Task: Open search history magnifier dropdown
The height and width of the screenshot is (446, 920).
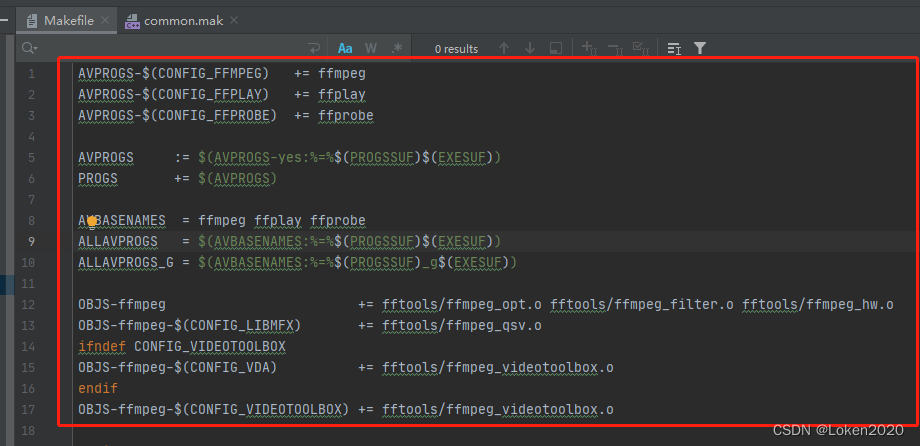Action: pos(29,49)
